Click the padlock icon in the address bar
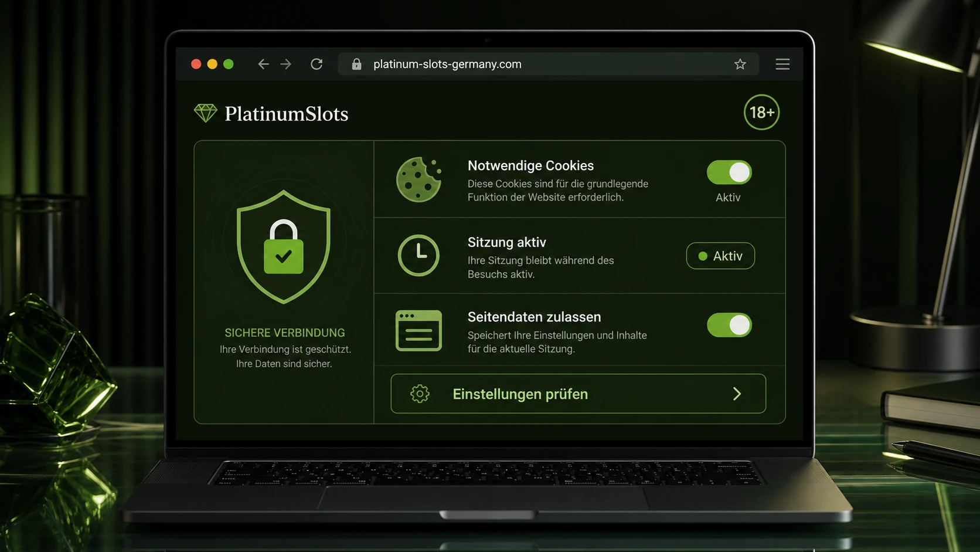Viewport: 980px width, 552px height. click(x=356, y=64)
